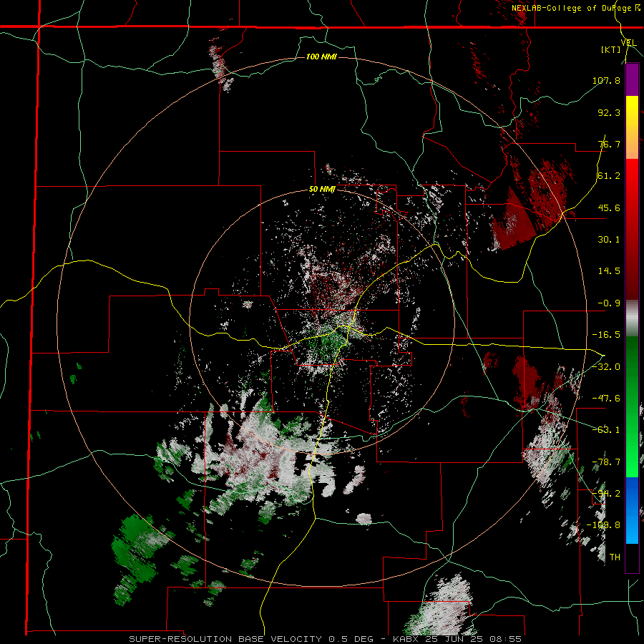This screenshot has height=644, width=644.
Task: Click the TH label on legend
Action: pyautogui.click(x=615, y=557)
